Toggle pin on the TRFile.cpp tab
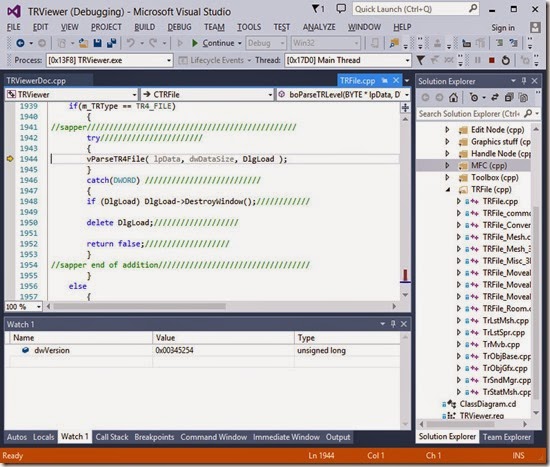Viewport: 550px width, 467px height. 384,80
